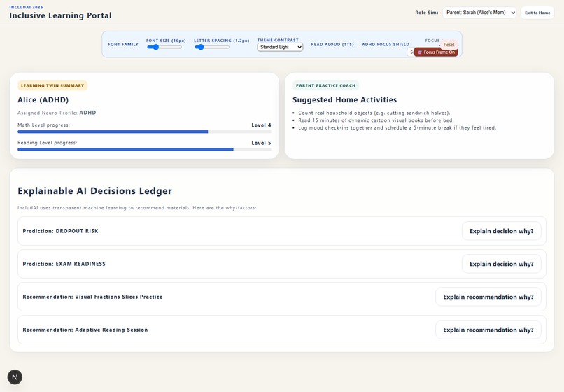The width and height of the screenshot is (564, 392).
Task: Click the Reading Level progress bar
Action: pos(144,149)
